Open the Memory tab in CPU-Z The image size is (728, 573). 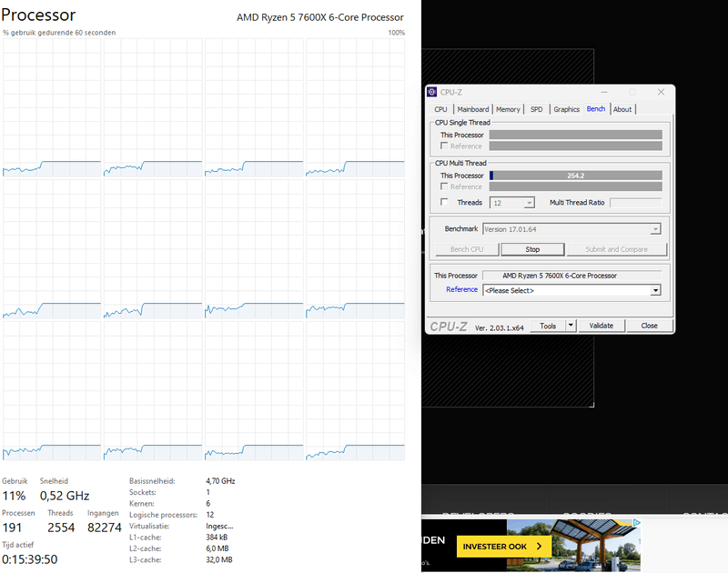pyautogui.click(x=508, y=109)
